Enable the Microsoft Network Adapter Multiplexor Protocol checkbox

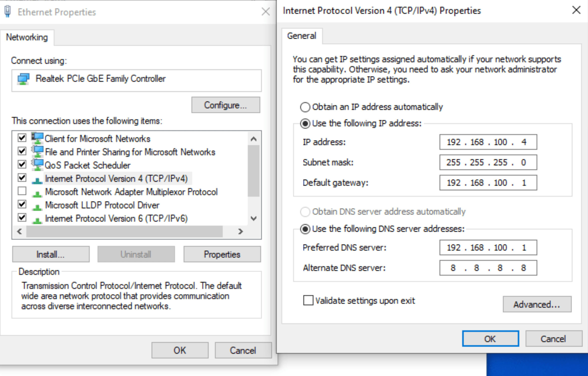22,191
